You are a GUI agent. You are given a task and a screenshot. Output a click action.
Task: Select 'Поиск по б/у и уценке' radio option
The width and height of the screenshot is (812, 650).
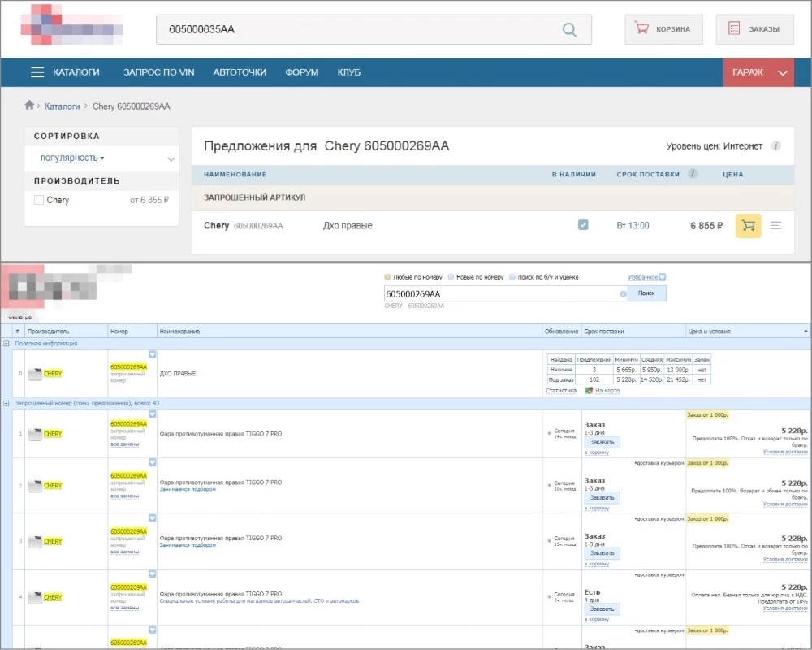(x=512, y=277)
